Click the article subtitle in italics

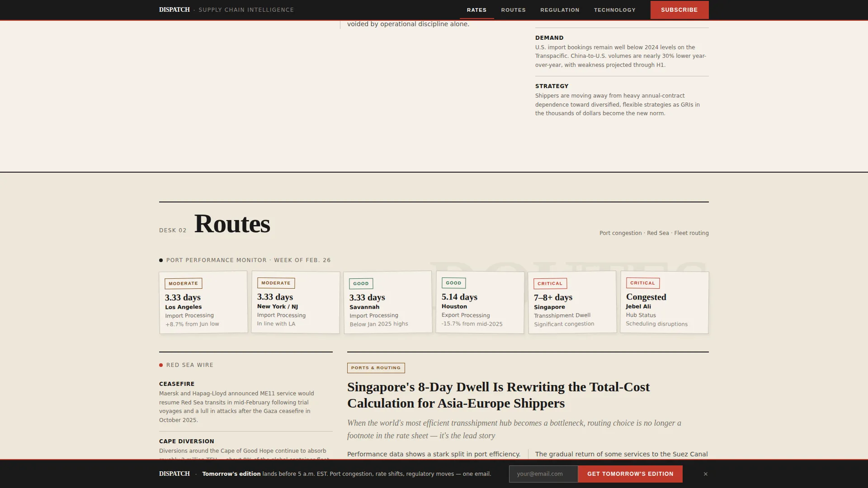click(514, 429)
